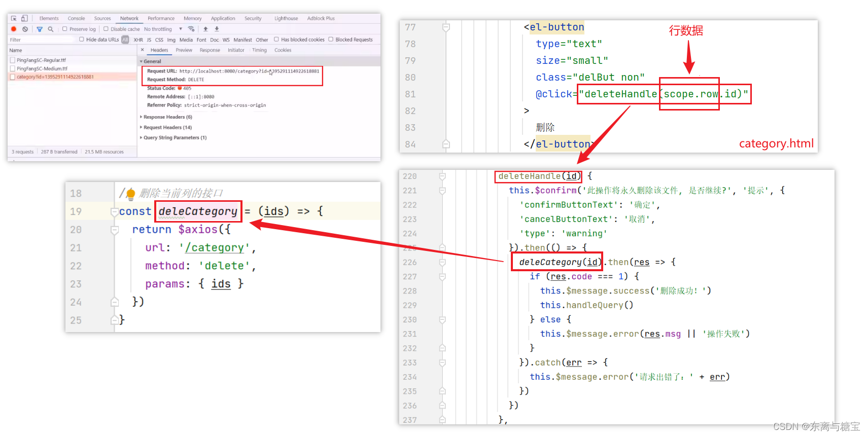Select PingFangSC-Medium.ttf request row

[72, 68]
